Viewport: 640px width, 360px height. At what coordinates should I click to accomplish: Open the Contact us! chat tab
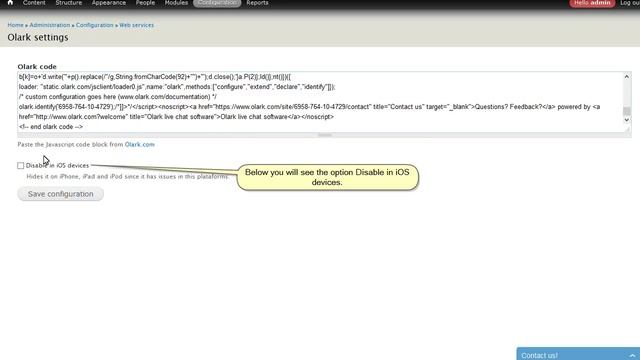coord(578,354)
